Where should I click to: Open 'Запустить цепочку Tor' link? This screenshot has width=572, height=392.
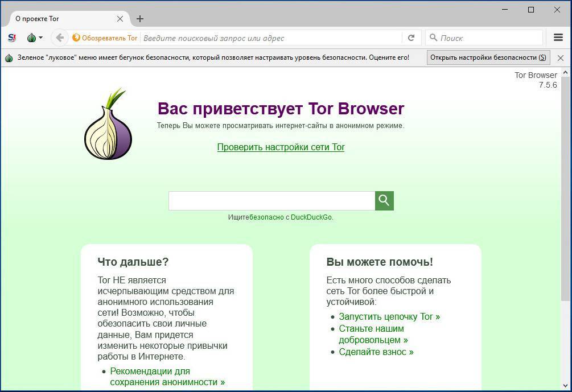(389, 316)
